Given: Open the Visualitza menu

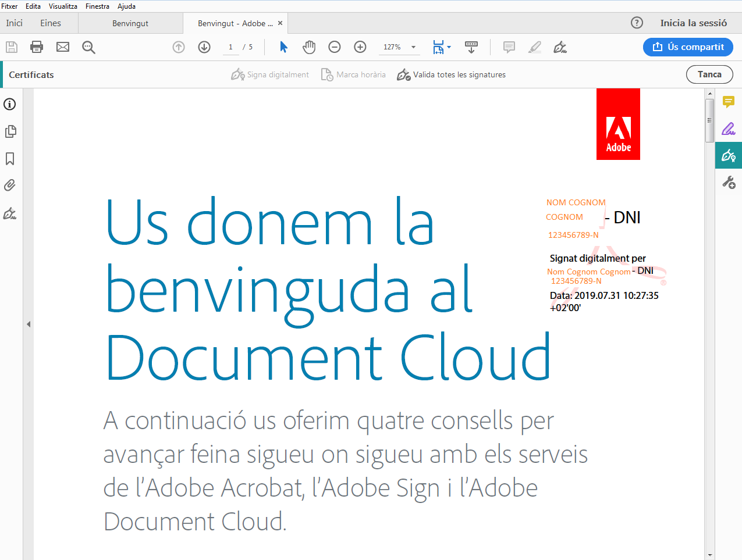Looking at the screenshot, I should [x=63, y=6].
